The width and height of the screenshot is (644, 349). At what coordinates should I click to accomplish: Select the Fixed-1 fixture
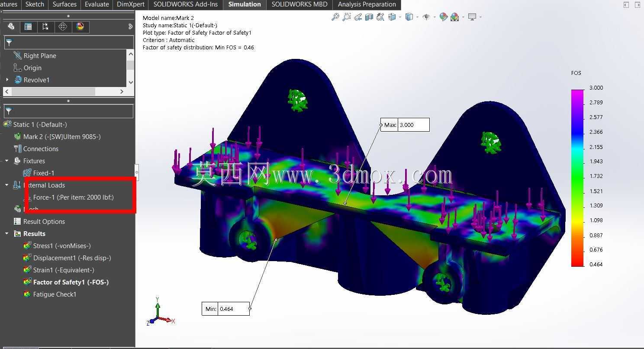(x=44, y=173)
